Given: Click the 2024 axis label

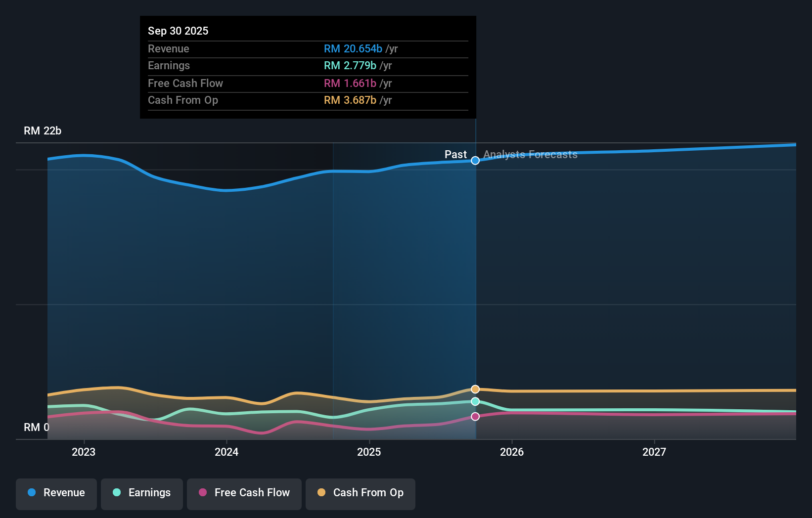Looking at the screenshot, I should (226, 452).
